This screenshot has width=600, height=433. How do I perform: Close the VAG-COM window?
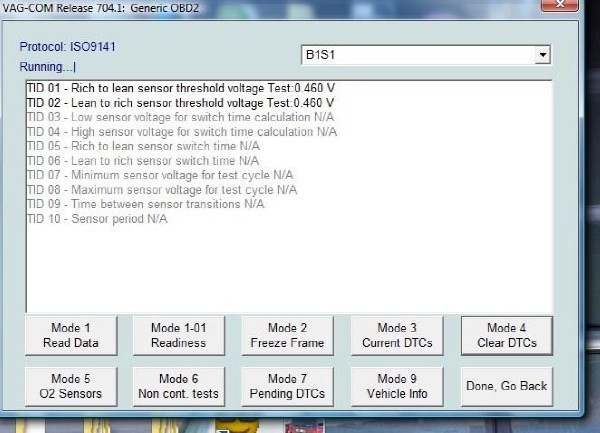point(560,5)
